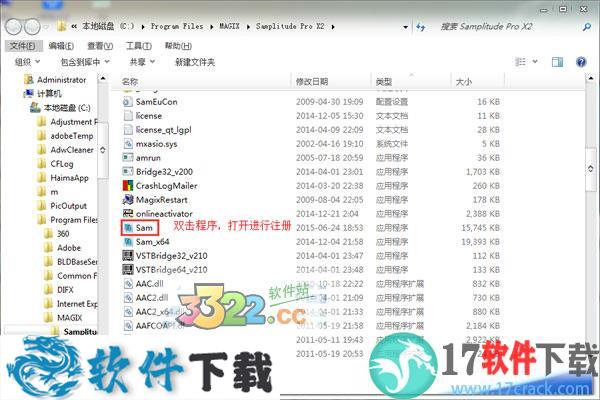Click the 新建文件夹 button
600x400 pixels.
point(195,62)
